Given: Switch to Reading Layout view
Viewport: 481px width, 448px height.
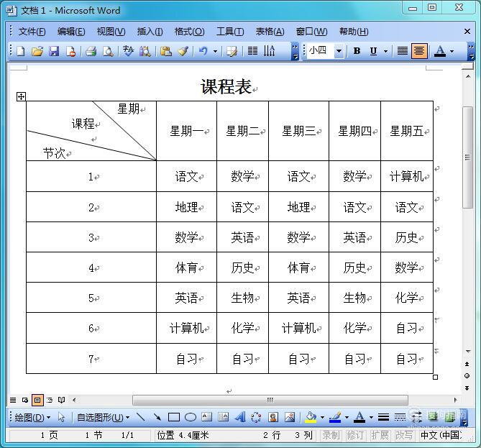Looking at the screenshot, I should [62, 400].
